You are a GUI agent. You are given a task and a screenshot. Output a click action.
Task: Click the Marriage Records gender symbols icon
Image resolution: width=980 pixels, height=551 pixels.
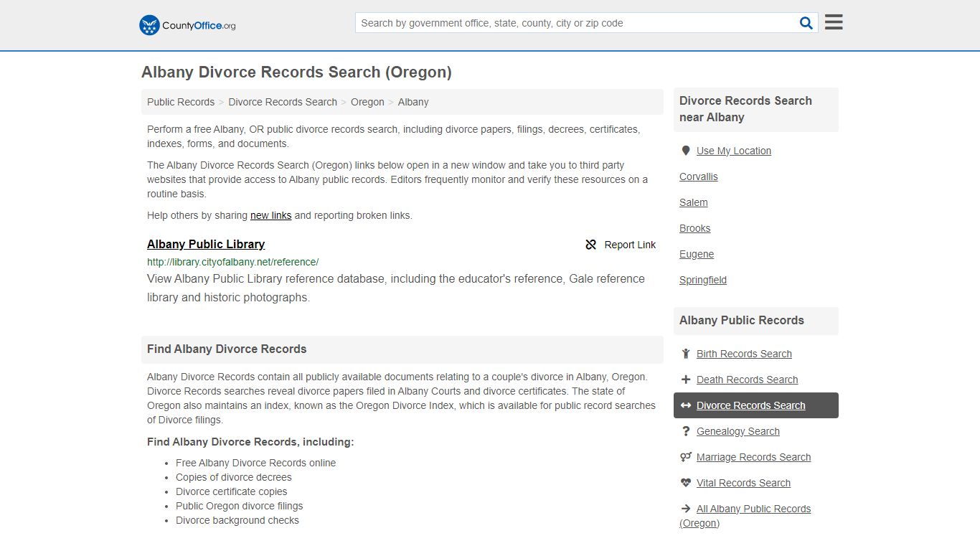point(686,457)
